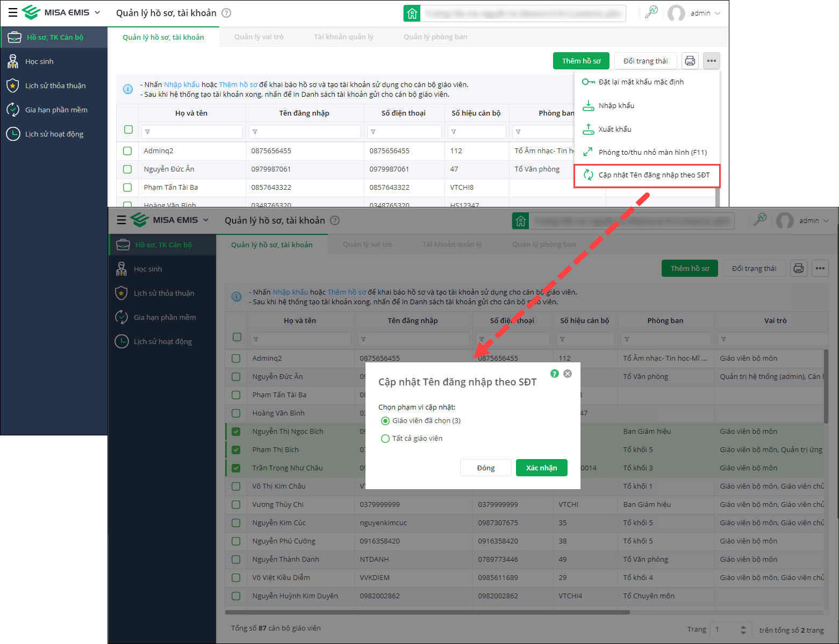
Task: Click the Thêm hồ sơ link in foreground info banner
Action: point(347,292)
